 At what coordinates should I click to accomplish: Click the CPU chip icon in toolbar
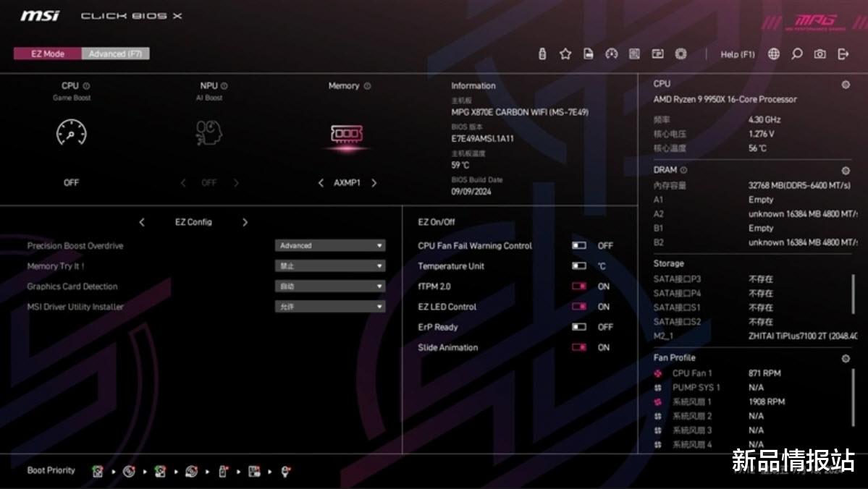click(681, 54)
